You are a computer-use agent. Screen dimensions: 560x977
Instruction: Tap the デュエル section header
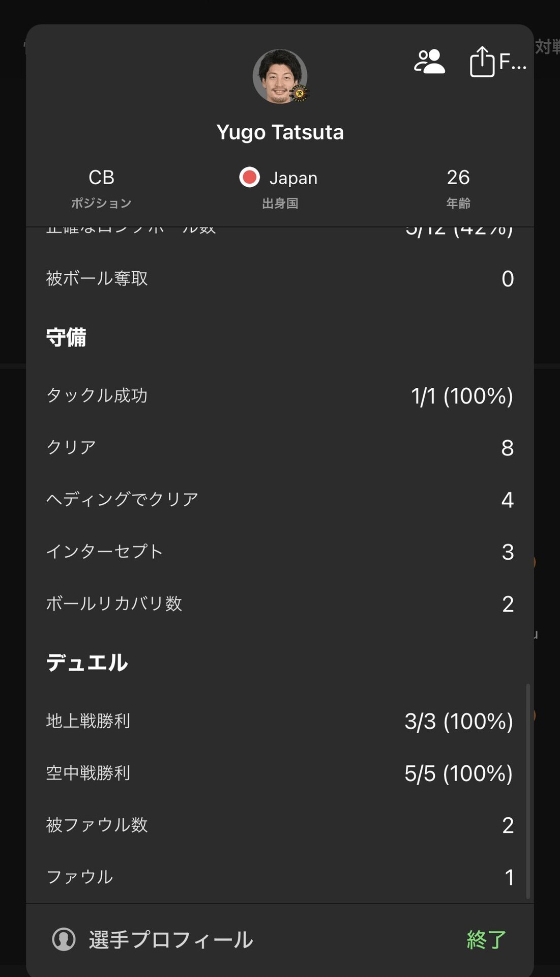click(87, 663)
